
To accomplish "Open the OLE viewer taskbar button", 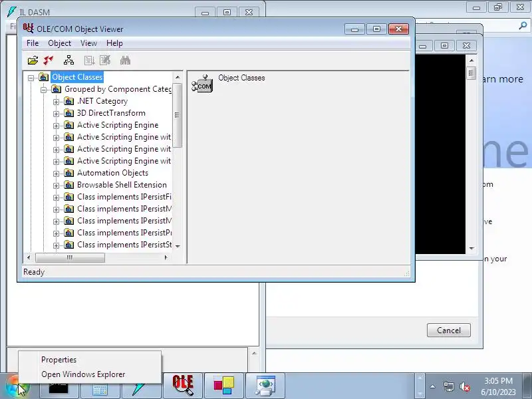I will pyautogui.click(x=183, y=386).
